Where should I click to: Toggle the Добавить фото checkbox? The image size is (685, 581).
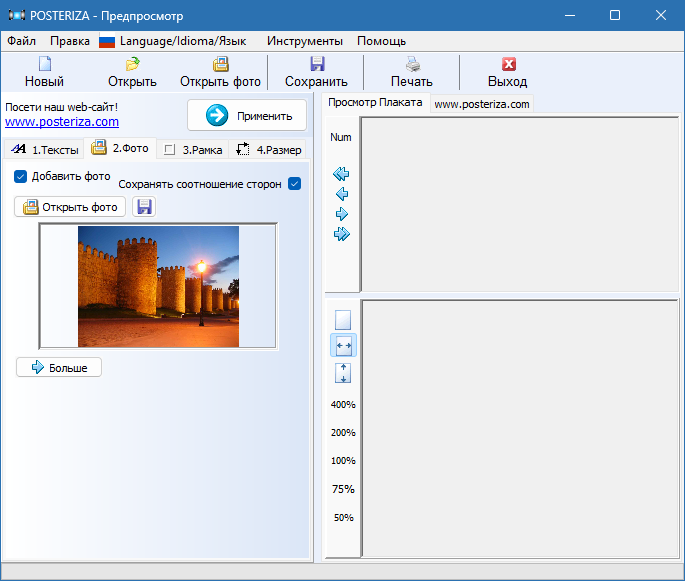[x=21, y=176]
